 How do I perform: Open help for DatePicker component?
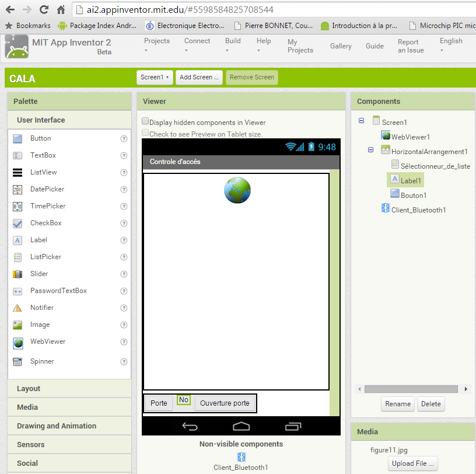click(x=124, y=189)
